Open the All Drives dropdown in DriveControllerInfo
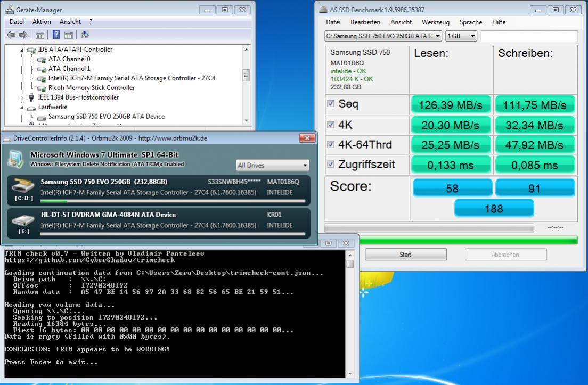The height and width of the screenshot is (385, 588). (x=272, y=165)
